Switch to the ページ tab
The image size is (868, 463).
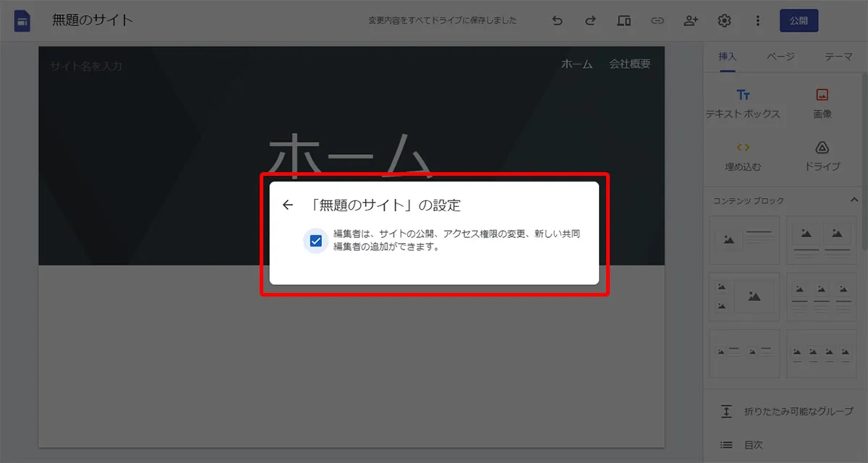[781, 56]
